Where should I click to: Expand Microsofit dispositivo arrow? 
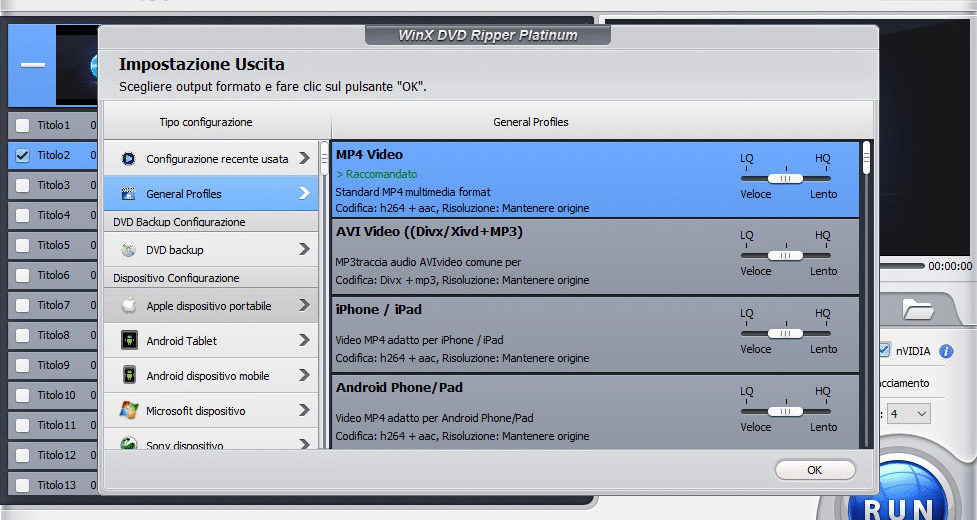pyautogui.click(x=304, y=410)
